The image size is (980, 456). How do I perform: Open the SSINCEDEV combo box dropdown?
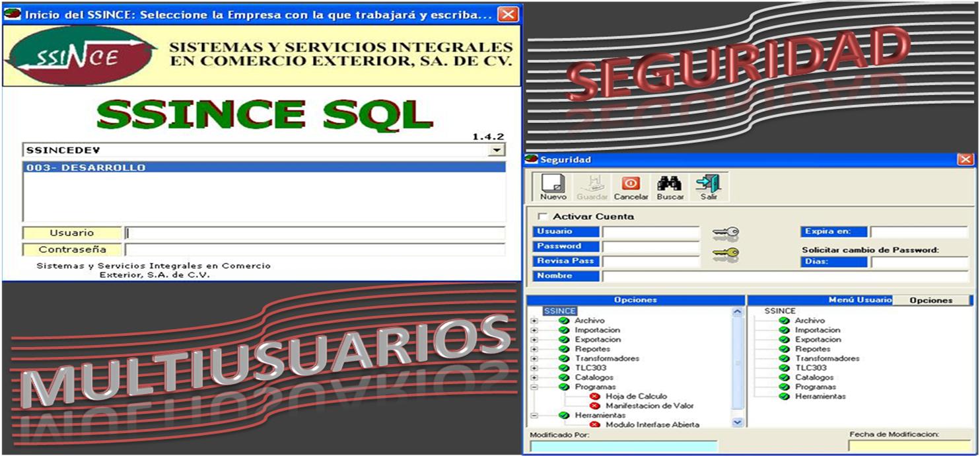(x=496, y=151)
